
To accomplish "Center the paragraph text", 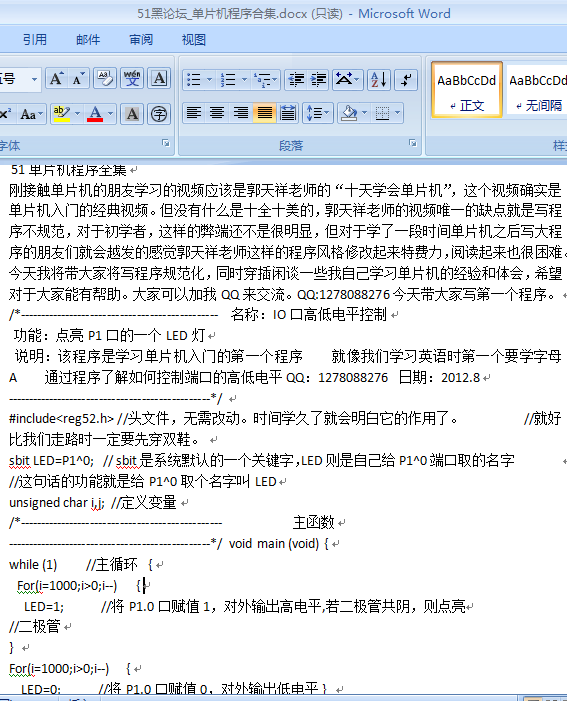I will click(217, 113).
